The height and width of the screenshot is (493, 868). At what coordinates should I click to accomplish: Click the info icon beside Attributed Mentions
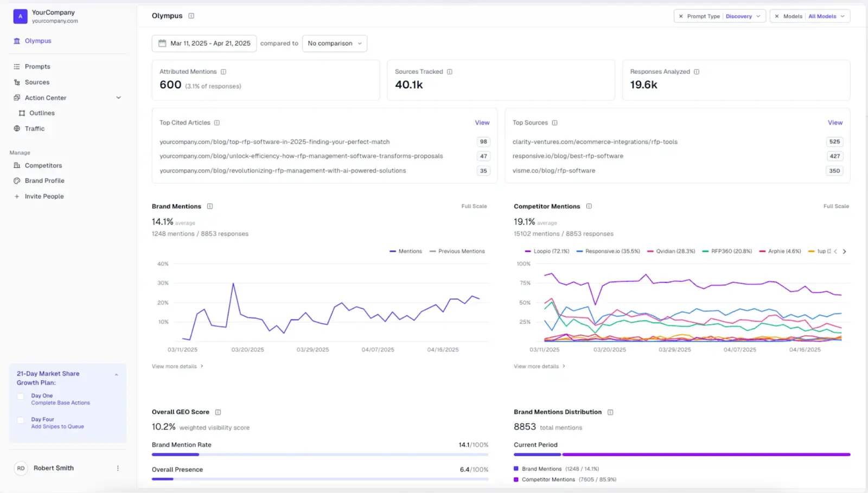pyautogui.click(x=224, y=72)
